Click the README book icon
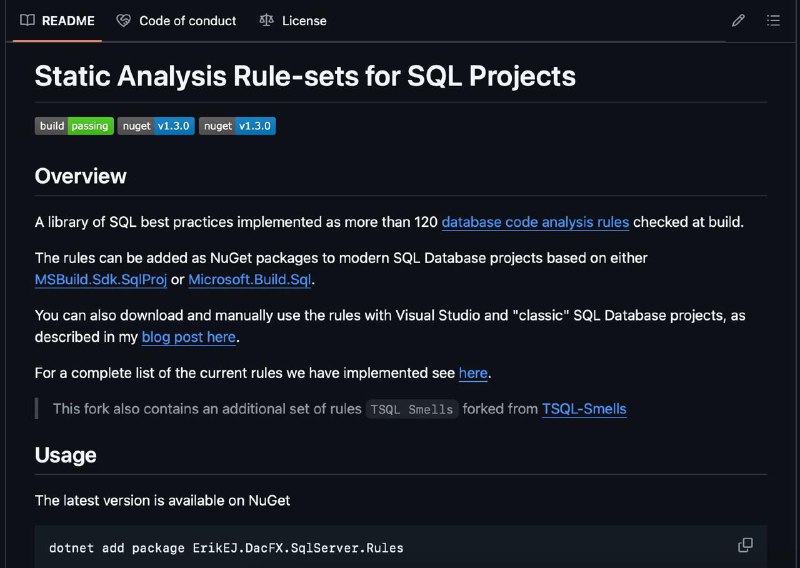800x568 pixels. coord(27,20)
